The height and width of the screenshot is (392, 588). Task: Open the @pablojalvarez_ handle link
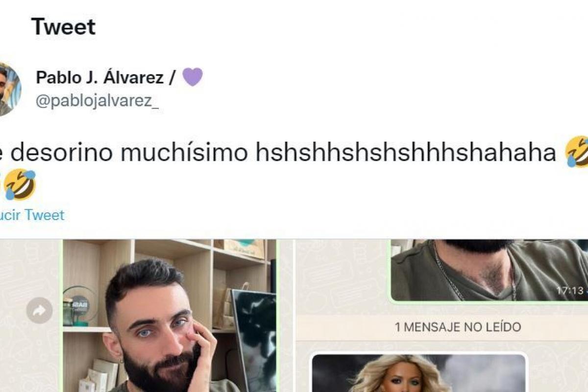[98, 101]
